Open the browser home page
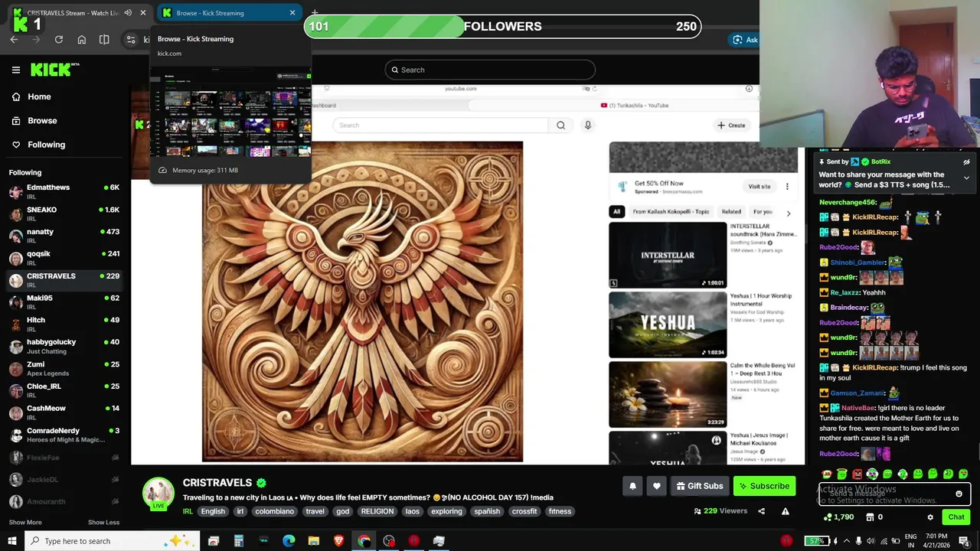980x551 pixels. click(82, 40)
